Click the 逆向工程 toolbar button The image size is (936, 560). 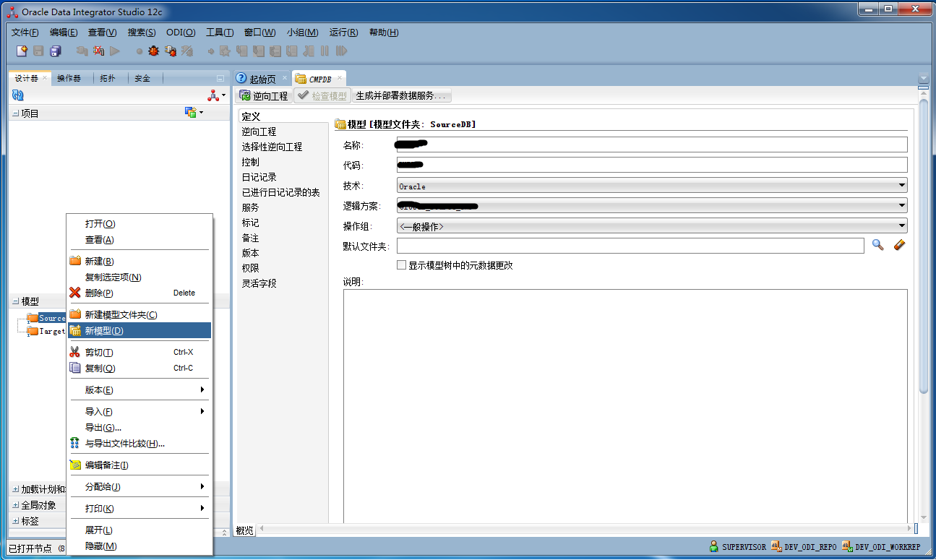[x=264, y=95]
